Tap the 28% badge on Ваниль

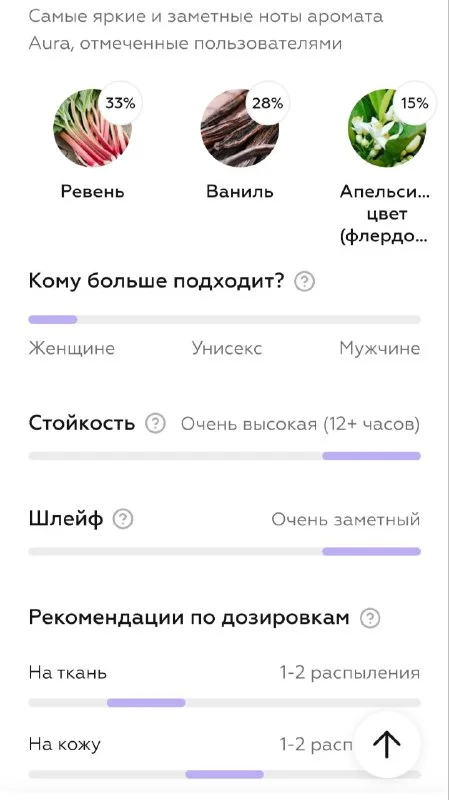[x=267, y=103]
